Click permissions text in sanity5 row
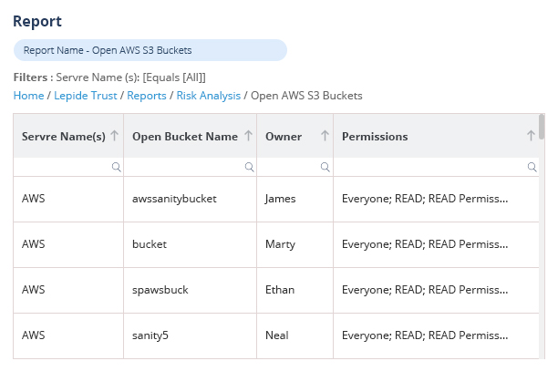 coord(424,335)
